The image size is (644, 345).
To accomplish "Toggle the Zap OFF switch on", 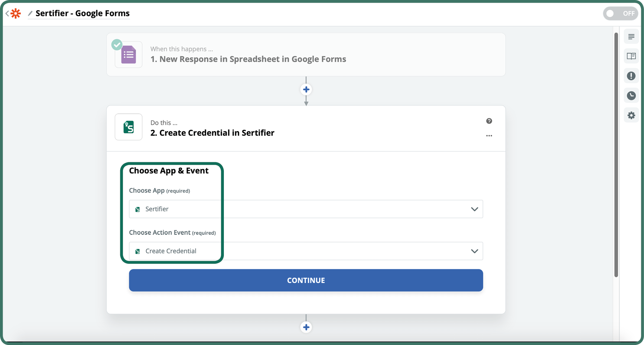I will pos(620,13).
